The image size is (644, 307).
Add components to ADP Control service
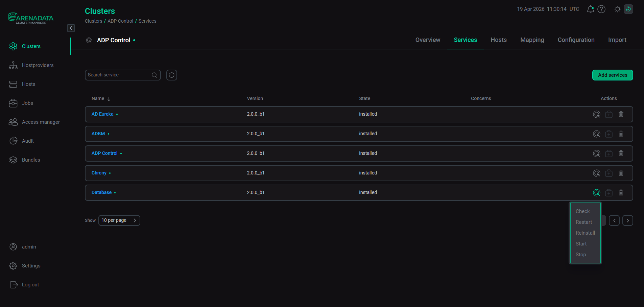point(609,153)
